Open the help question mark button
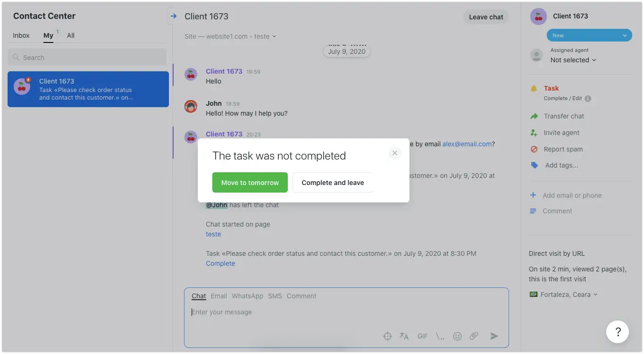Image resolution: width=644 pixels, height=354 pixels. (617, 332)
